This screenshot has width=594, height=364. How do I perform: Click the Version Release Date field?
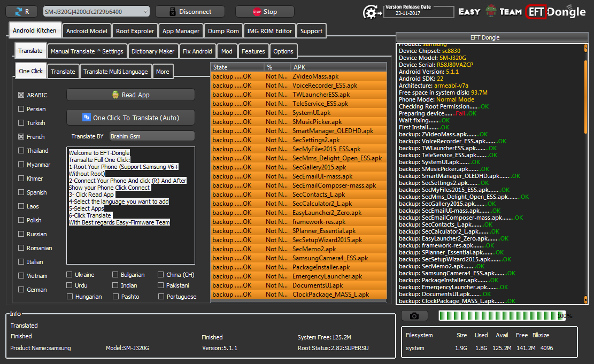419,12
